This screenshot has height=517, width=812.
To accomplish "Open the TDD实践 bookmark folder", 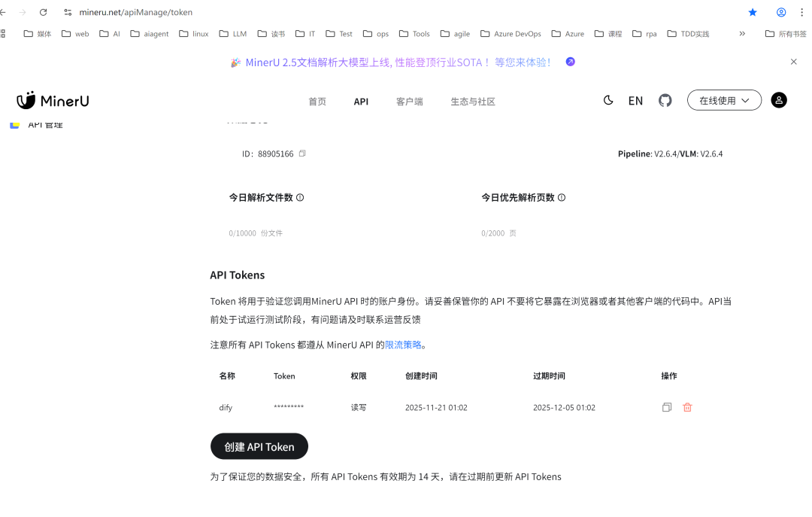I will pos(688,34).
